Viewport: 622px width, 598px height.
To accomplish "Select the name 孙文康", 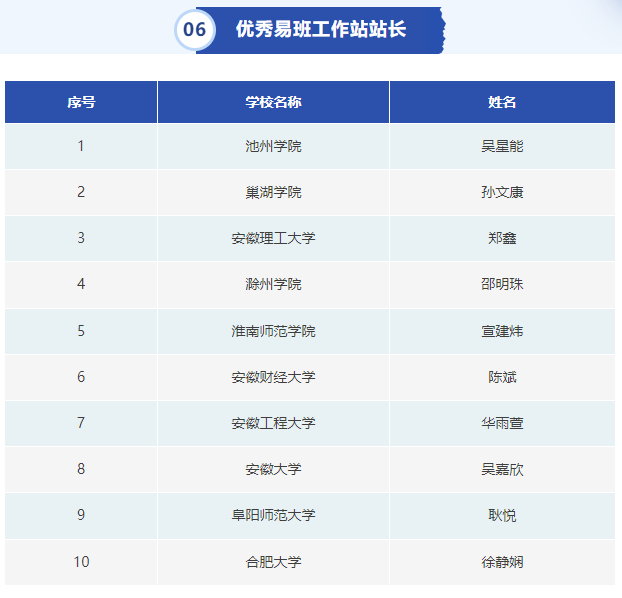I will [502, 192].
